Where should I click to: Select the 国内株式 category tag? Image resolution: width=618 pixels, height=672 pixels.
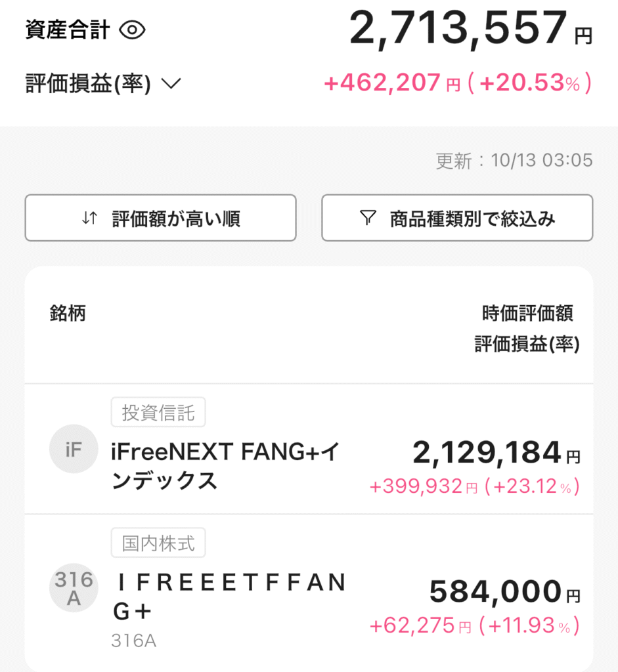[x=158, y=543]
